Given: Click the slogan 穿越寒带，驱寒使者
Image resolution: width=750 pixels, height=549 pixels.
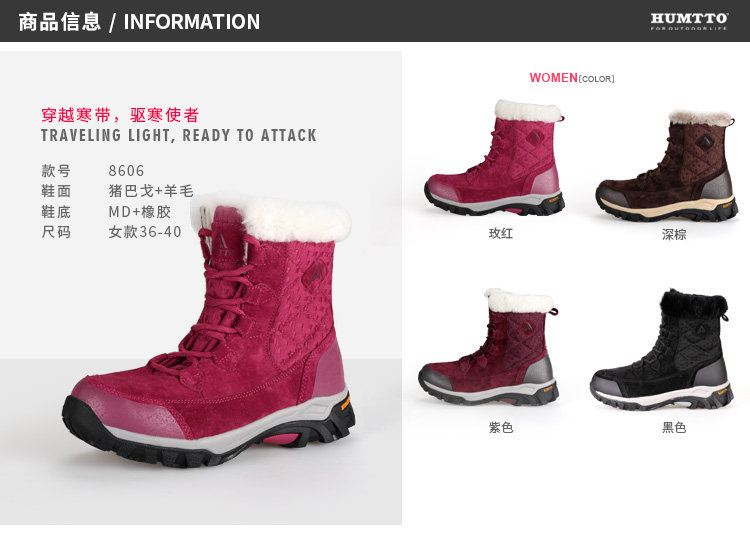Looking at the screenshot, I should [120, 115].
